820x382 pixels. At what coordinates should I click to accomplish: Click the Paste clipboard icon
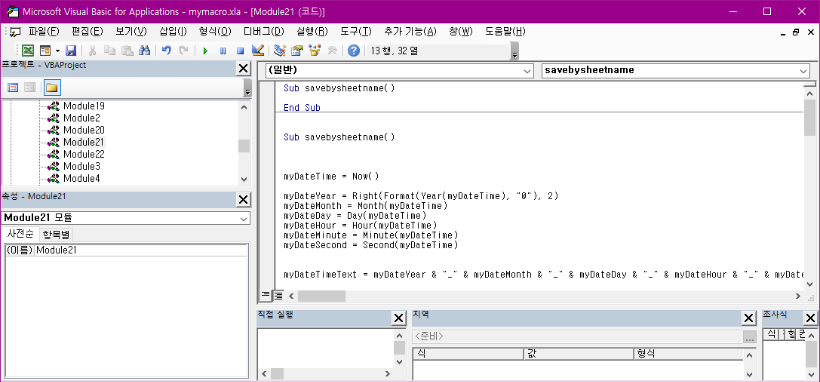pos(127,51)
